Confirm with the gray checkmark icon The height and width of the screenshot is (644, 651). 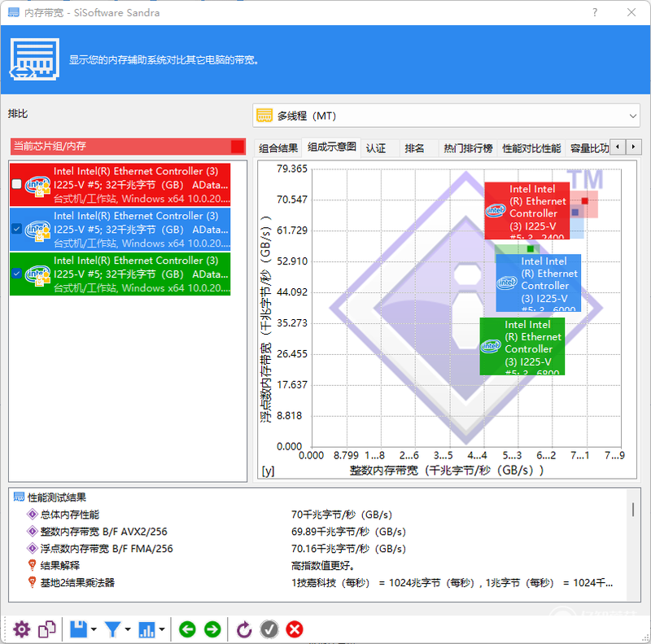269,629
